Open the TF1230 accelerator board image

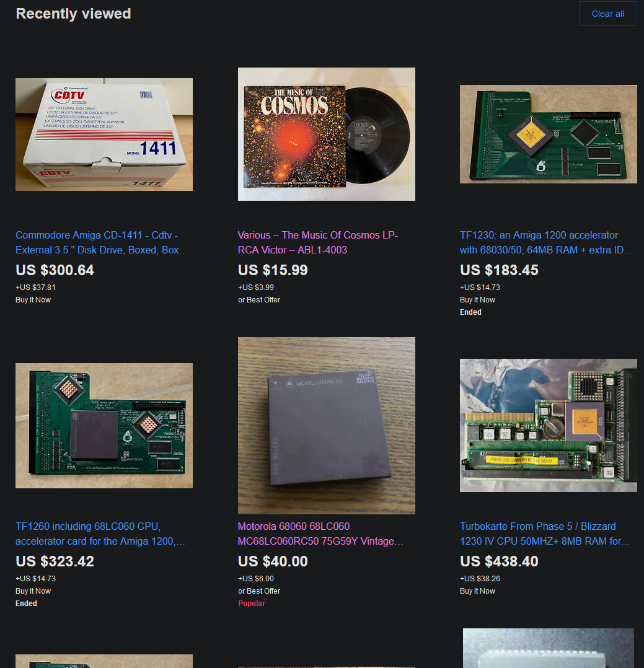[x=548, y=134]
